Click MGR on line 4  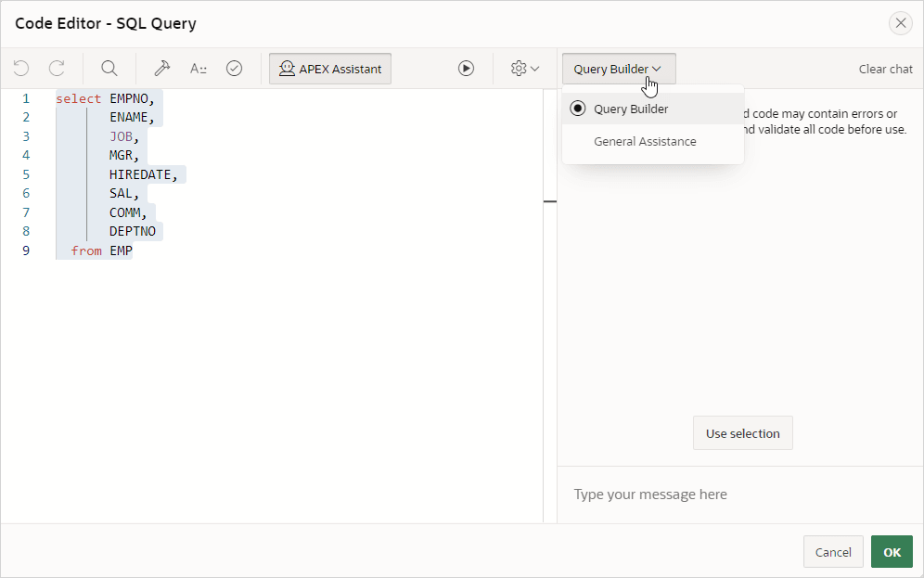(121, 156)
